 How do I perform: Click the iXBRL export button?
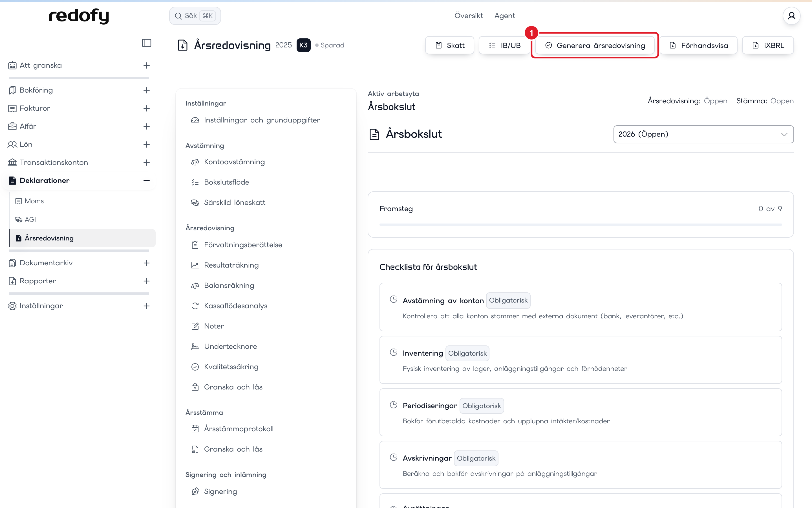(x=768, y=45)
